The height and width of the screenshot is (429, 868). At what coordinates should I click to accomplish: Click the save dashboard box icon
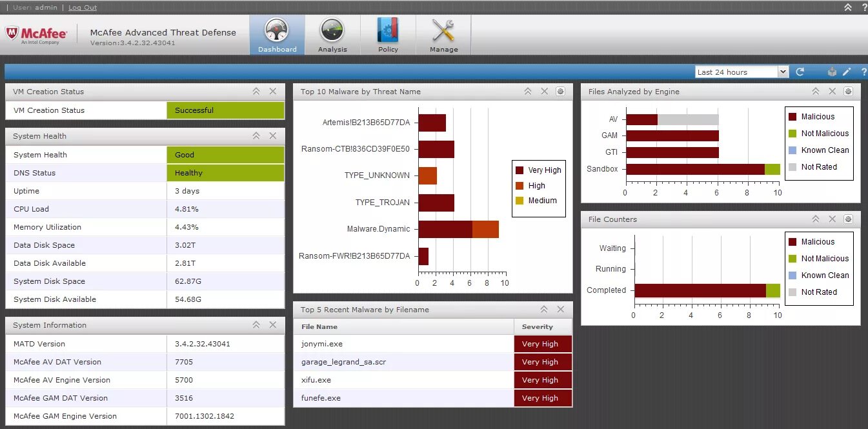tap(833, 72)
